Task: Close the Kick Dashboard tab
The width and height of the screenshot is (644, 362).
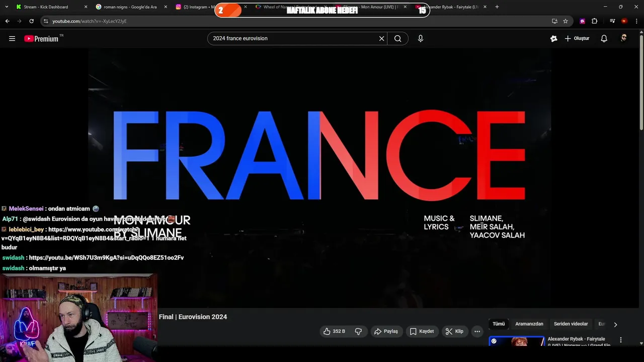Action: (x=86, y=7)
